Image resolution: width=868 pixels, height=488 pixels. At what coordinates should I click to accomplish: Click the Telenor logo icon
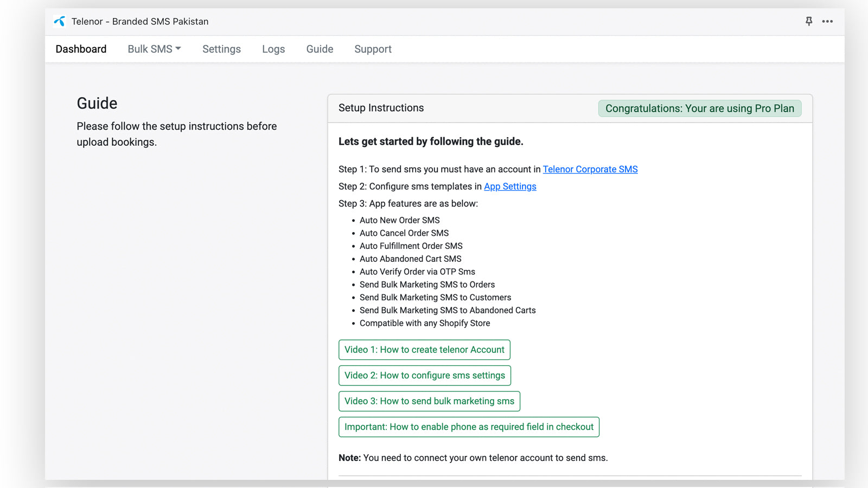[60, 21]
